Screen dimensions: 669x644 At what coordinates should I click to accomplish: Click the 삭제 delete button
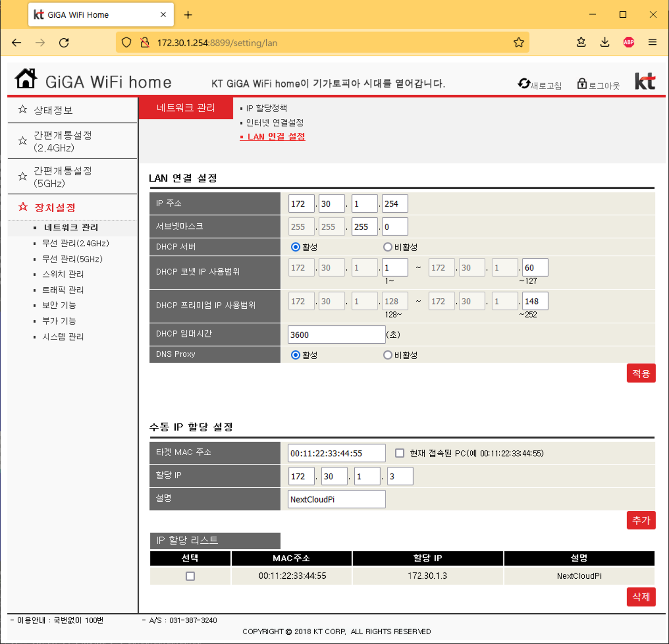pyautogui.click(x=641, y=597)
